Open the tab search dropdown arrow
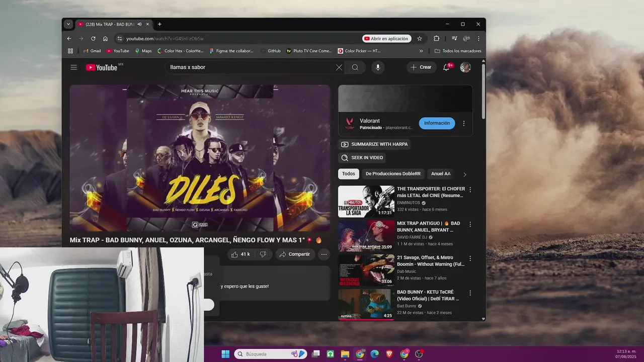The width and height of the screenshot is (644, 362). point(68,24)
